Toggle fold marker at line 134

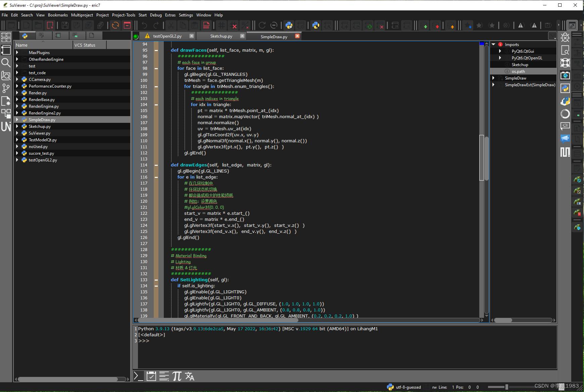(156, 286)
